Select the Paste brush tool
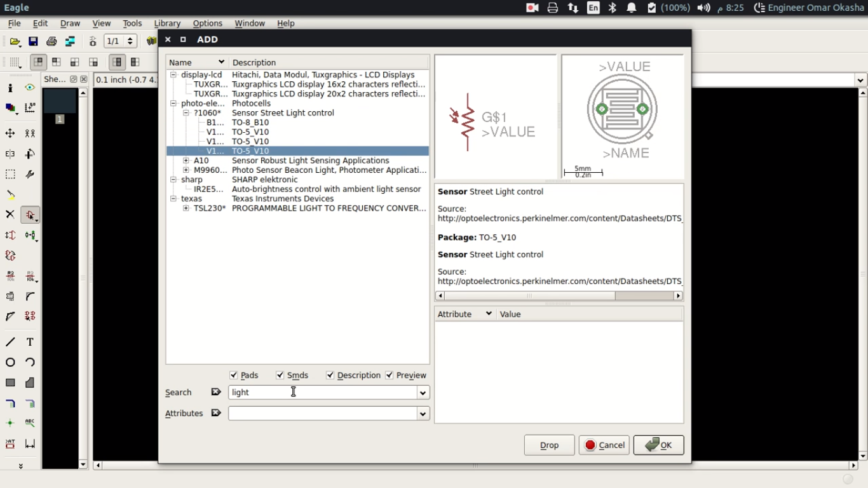Image resolution: width=868 pixels, height=488 pixels. click(x=10, y=194)
